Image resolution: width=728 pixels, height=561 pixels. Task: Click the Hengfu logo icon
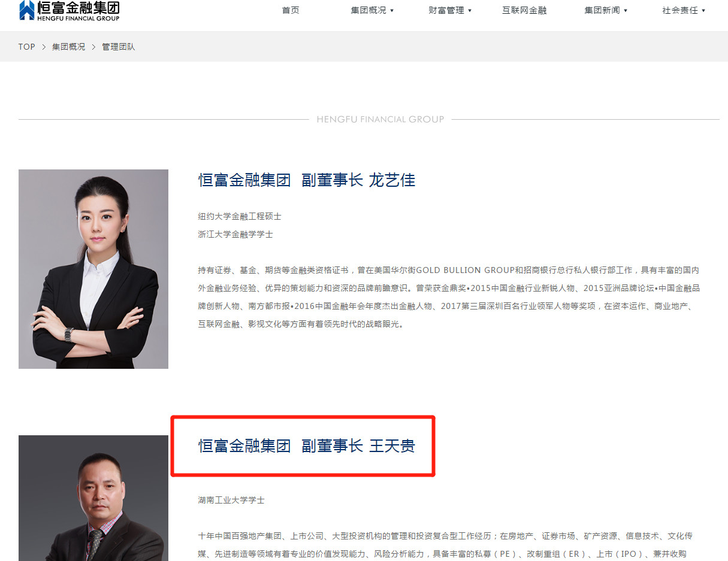(27, 10)
